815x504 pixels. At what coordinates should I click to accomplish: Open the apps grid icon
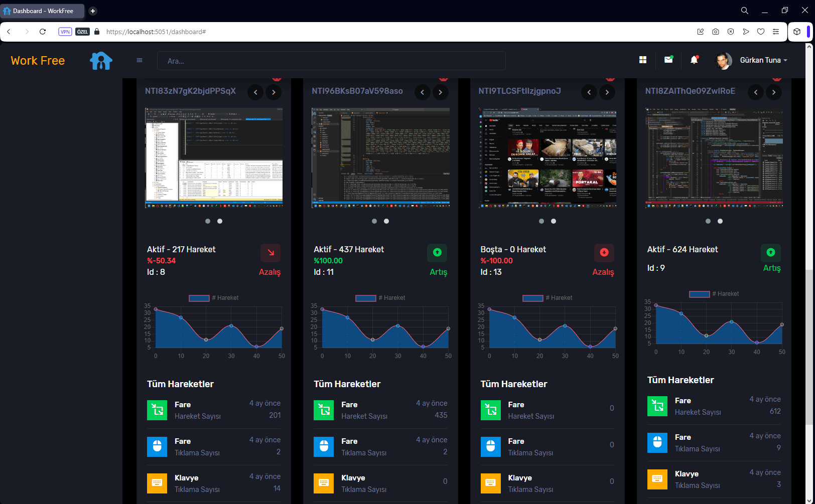(643, 60)
